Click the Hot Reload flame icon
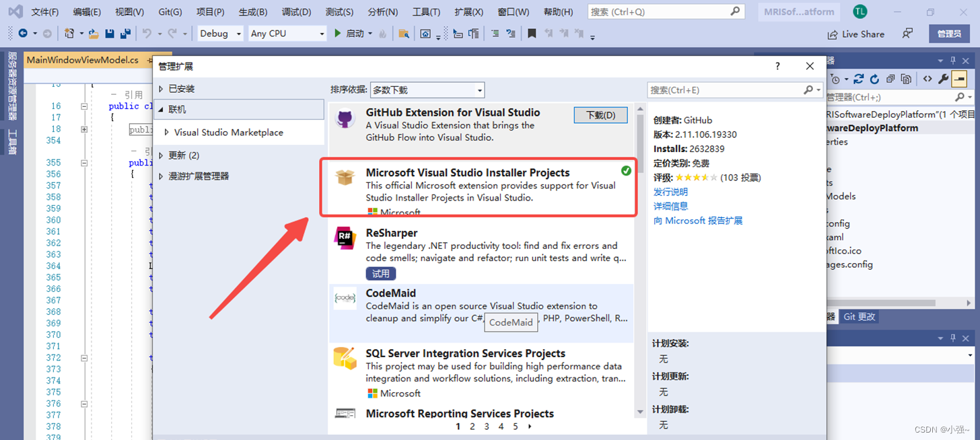Screen dimensions: 980x440 (382, 34)
